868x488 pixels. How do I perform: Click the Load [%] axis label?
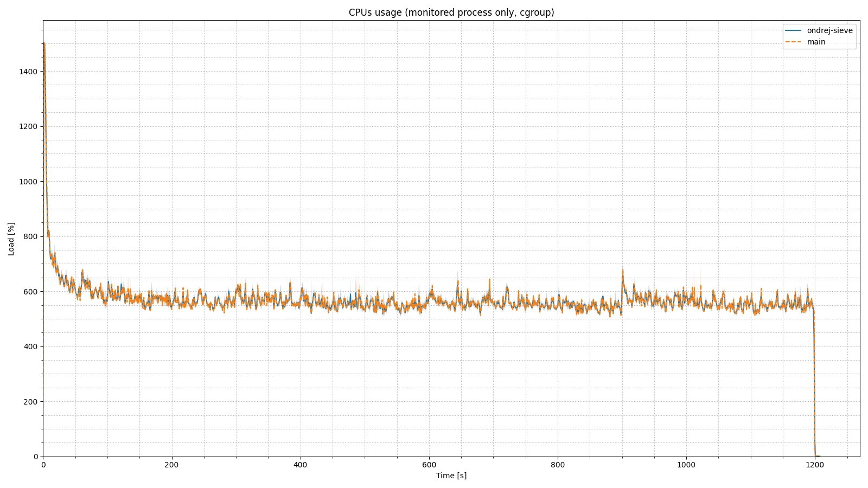pyautogui.click(x=11, y=239)
